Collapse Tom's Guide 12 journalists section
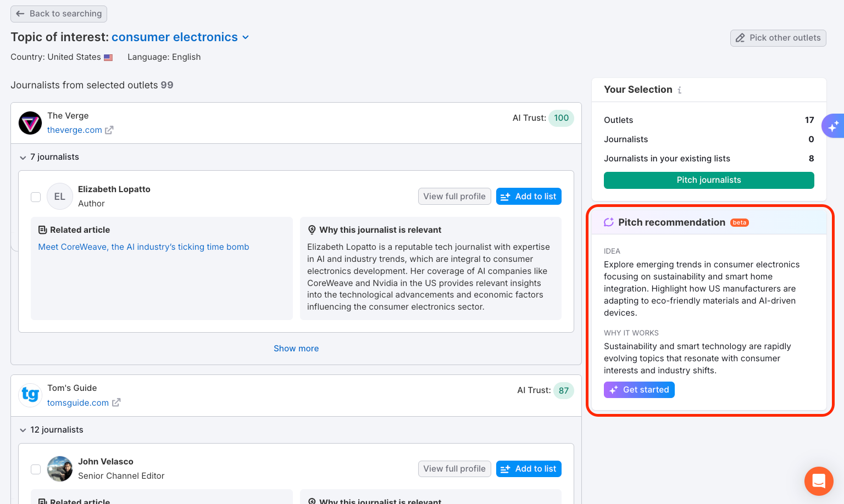Image resolution: width=844 pixels, height=504 pixels. click(23, 430)
